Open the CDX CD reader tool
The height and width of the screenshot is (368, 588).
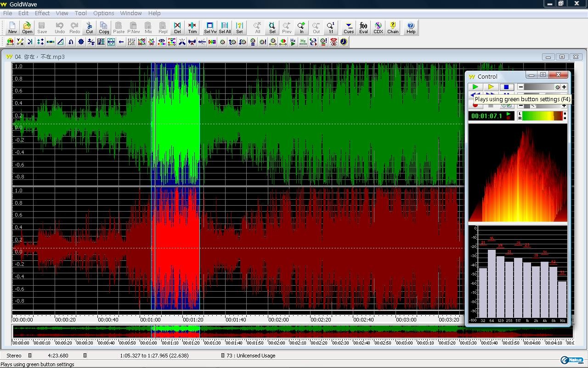(x=378, y=28)
